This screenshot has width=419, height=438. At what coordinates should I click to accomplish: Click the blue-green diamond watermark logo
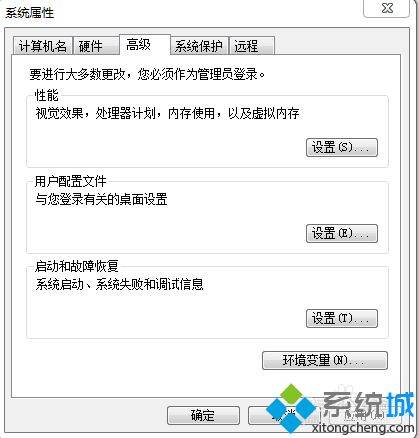pos(291,408)
